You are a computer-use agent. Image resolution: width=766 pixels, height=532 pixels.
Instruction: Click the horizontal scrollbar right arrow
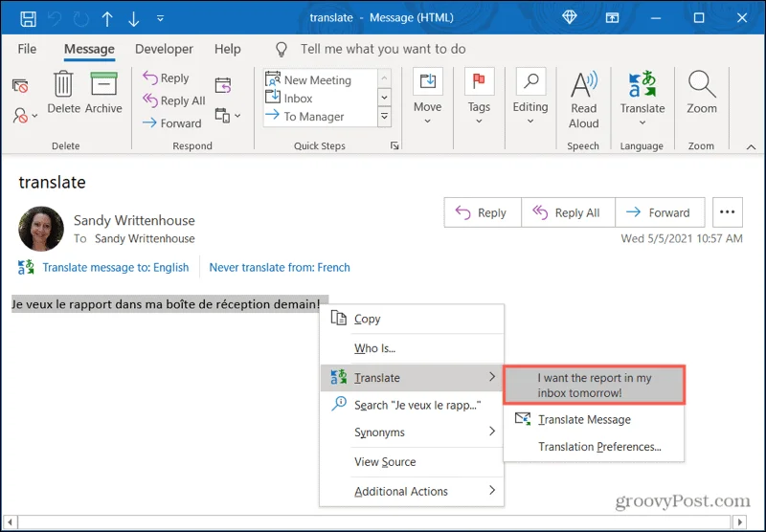pos(740,522)
